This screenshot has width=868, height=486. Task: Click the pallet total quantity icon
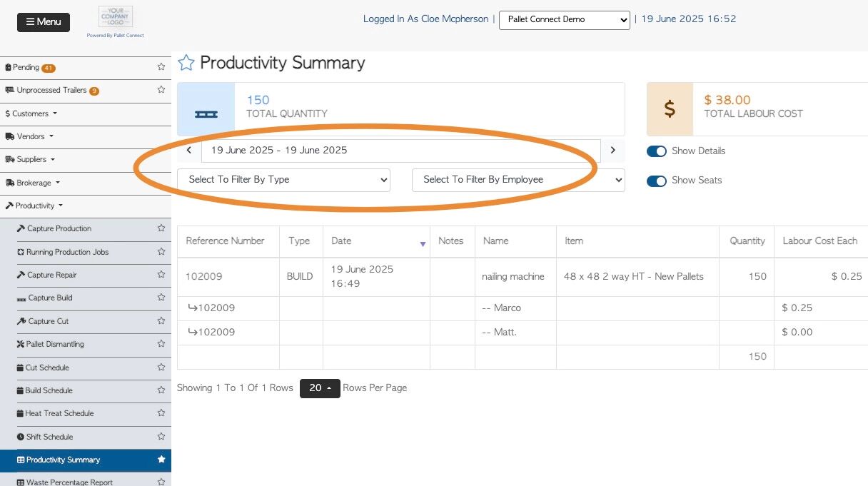206,113
